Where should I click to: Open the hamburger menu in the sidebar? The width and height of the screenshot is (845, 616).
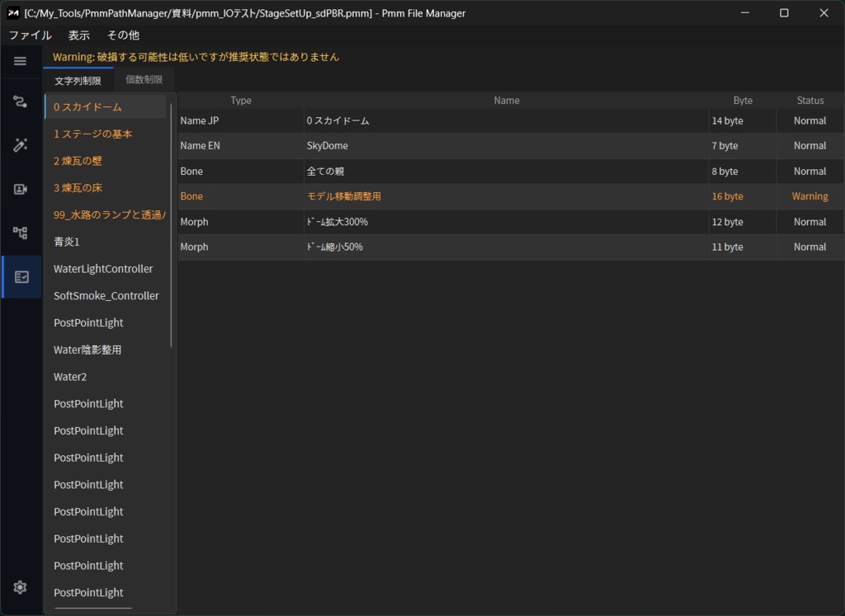coord(20,61)
